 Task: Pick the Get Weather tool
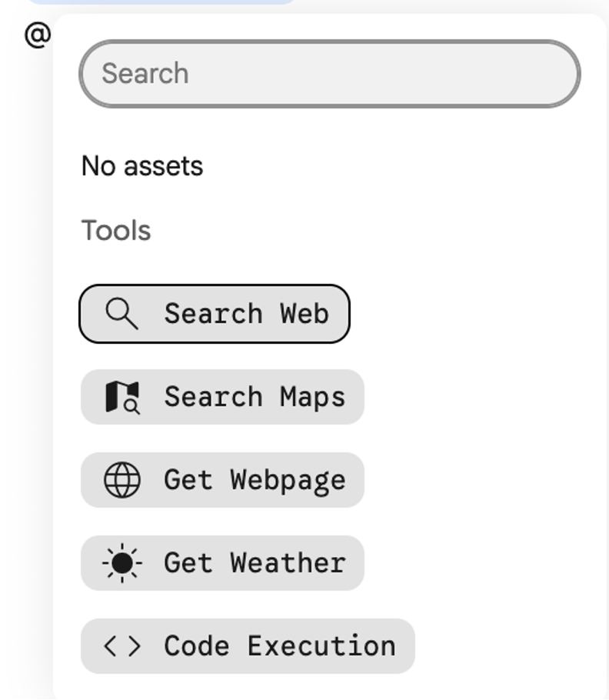click(x=221, y=563)
